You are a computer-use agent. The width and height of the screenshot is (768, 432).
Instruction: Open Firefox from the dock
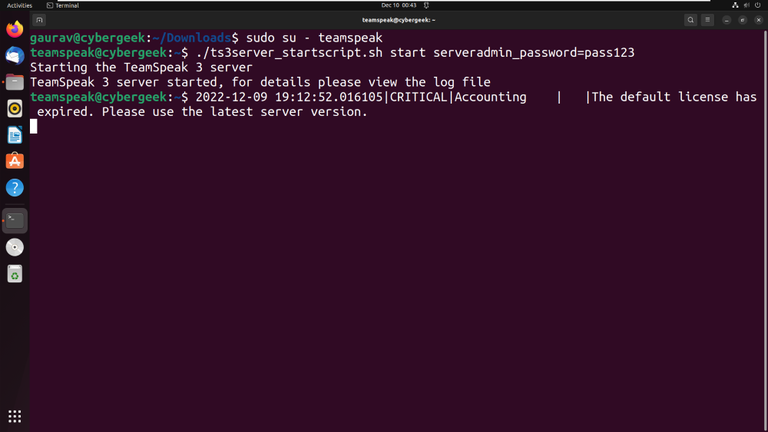(14, 30)
